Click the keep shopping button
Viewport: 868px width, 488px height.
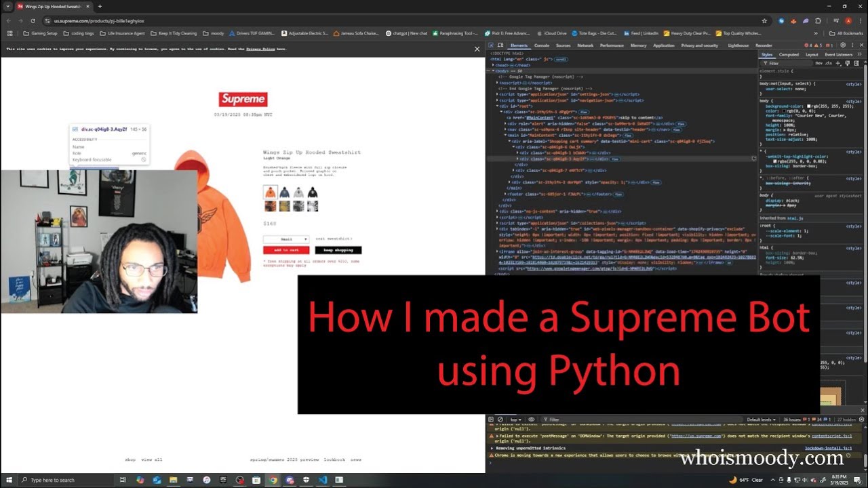pos(338,250)
